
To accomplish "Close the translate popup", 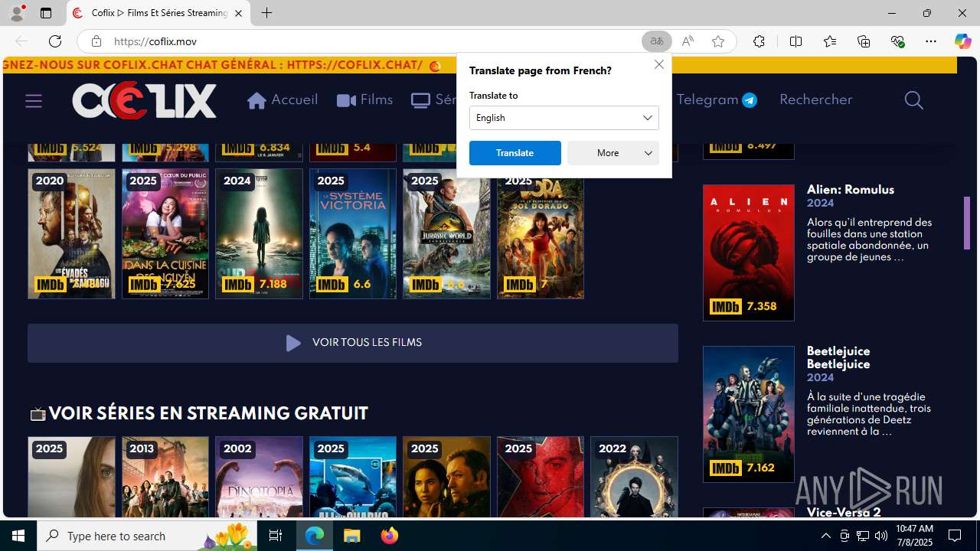I will pos(658,64).
